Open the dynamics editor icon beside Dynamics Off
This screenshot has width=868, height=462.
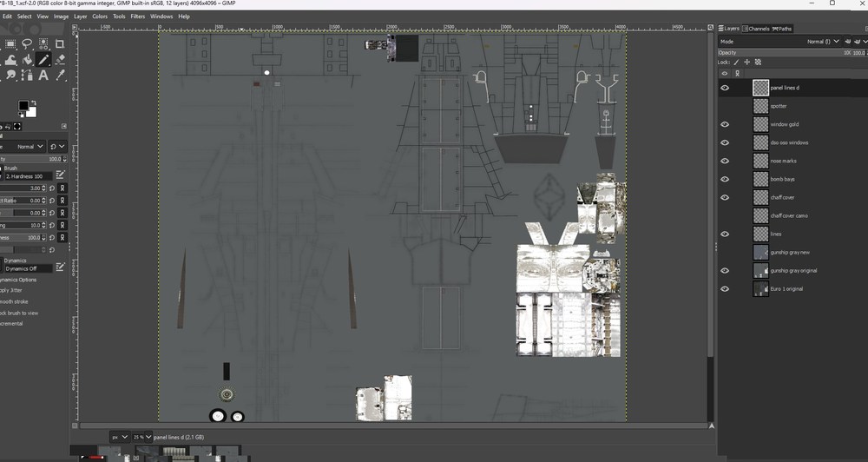click(61, 267)
